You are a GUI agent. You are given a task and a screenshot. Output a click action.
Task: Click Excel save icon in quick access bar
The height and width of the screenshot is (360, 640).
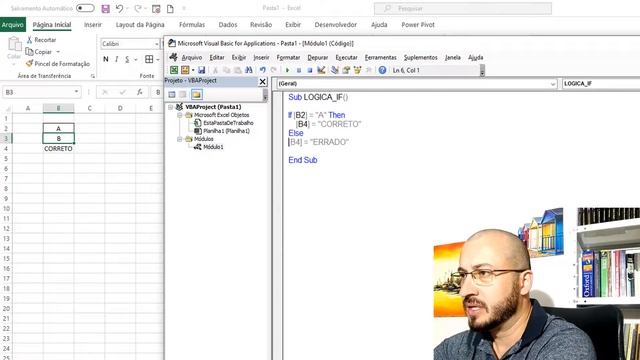pyautogui.click(x=105, y=9)
